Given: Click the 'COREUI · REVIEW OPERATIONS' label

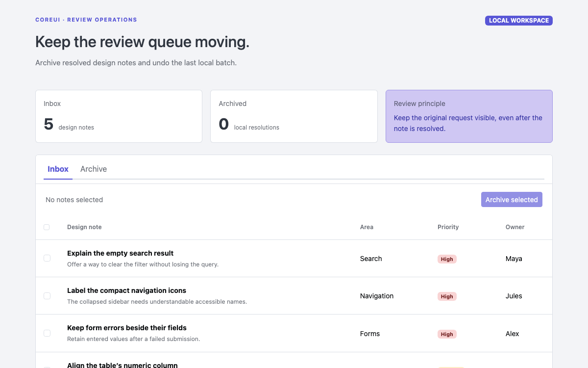Looking at the screenshot, I should tap(86, 20).
